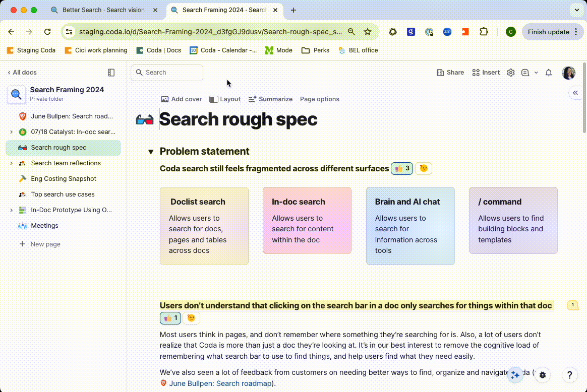Screen dimensions: 587x392
Task: Open a new browser tab
Action: tap(293, 10)
